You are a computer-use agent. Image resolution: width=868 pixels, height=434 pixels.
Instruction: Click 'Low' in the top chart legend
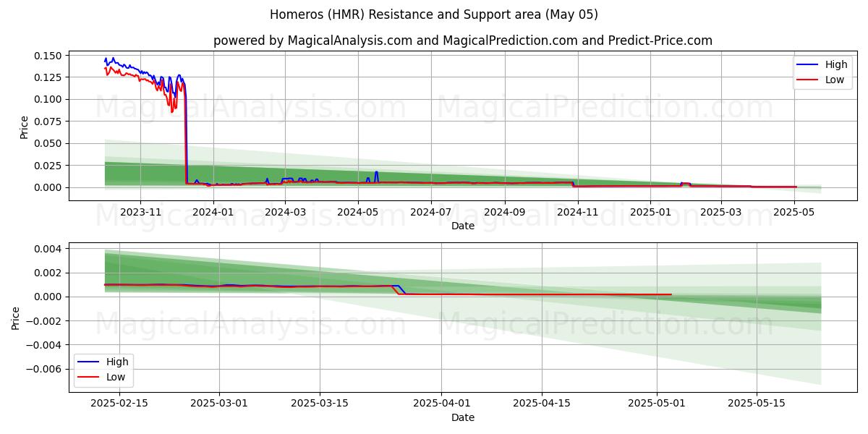click(835, 80)
